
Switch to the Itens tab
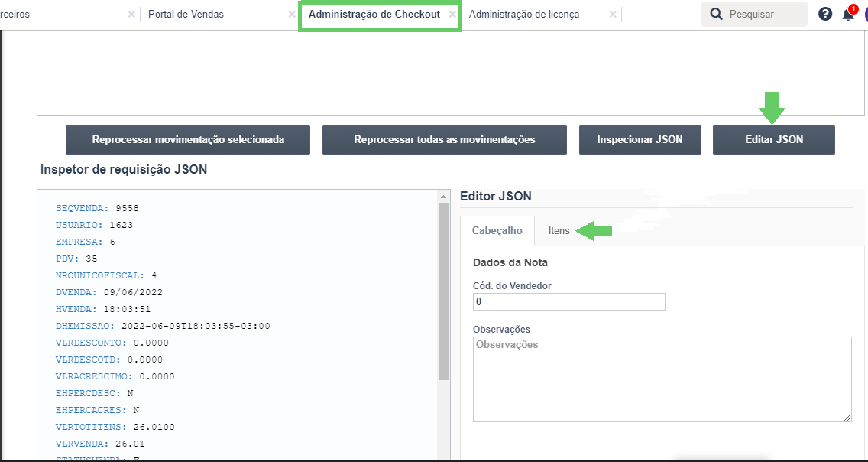coord(559,230)
